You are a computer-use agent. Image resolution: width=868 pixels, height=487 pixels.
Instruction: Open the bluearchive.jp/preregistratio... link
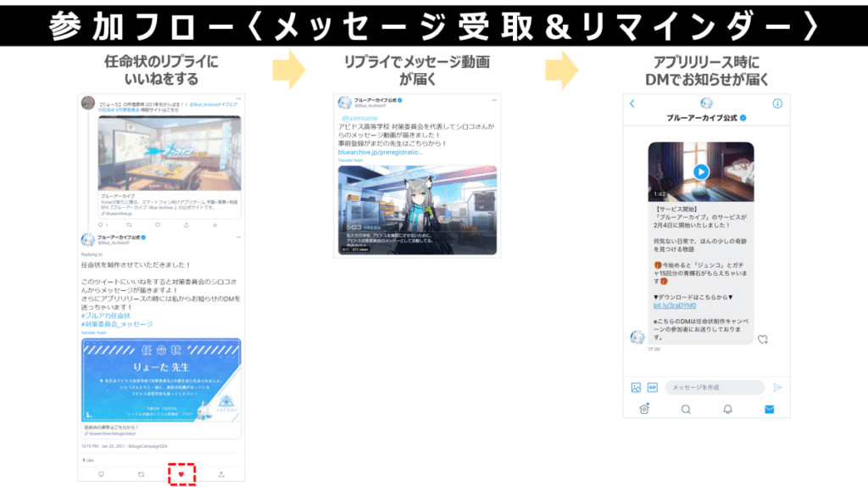[380, 152]
